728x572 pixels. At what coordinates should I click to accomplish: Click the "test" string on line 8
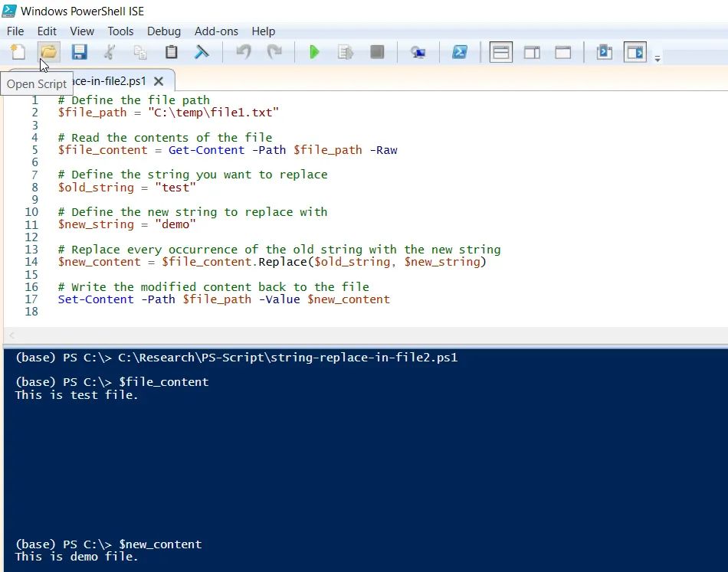point(175,188)
